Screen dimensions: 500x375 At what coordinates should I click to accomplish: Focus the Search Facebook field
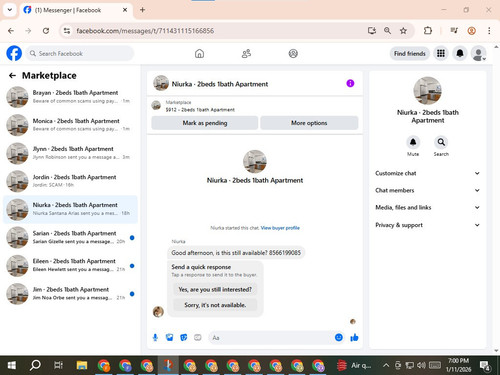80,53
